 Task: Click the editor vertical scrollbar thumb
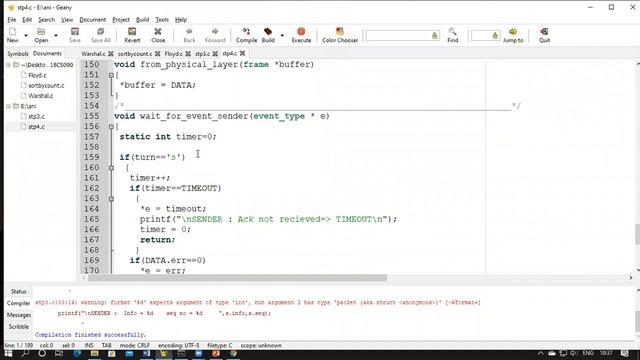[x=637, y=234]
